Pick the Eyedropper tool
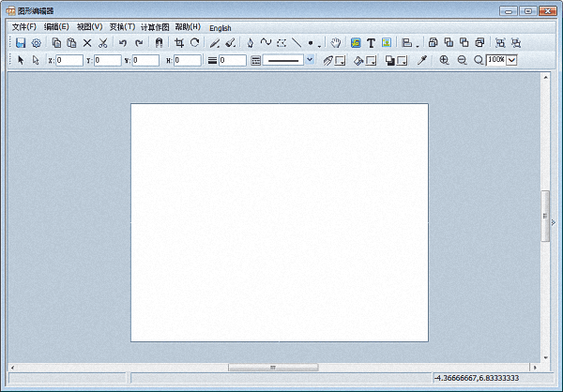The height and width of the screenshot is (392, 563). (422, 60)
